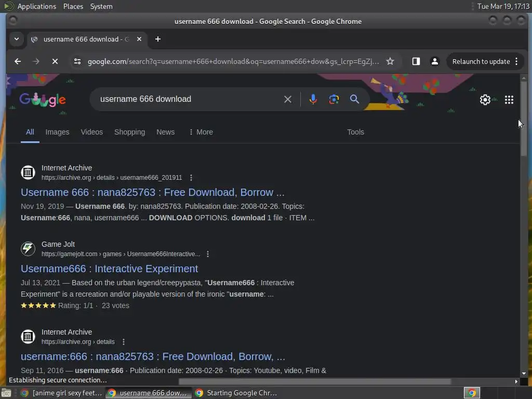Viewport: 532px width, 399px height.
Task: Expand the tab search dropdown
Action: 16,39
